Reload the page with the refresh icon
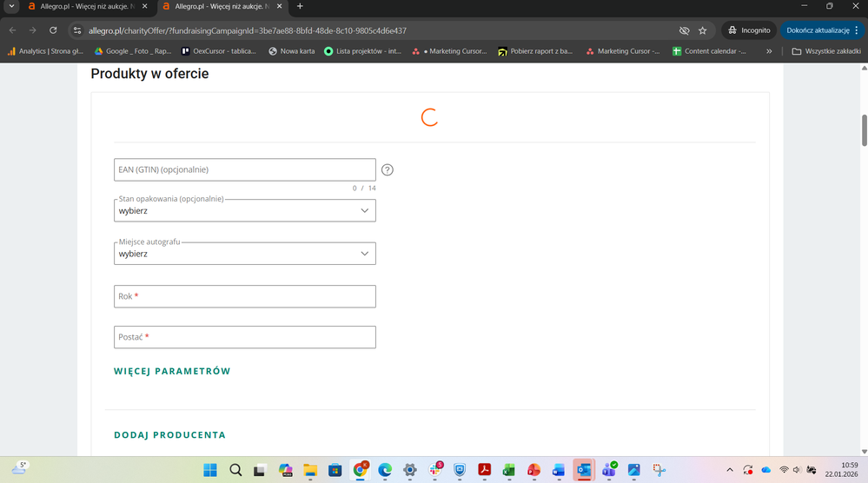This screenshot has height=483, width=868. (53, 30)
